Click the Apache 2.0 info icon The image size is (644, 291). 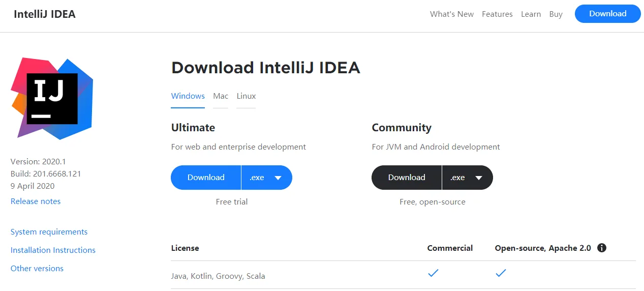(x=602, y=248)
